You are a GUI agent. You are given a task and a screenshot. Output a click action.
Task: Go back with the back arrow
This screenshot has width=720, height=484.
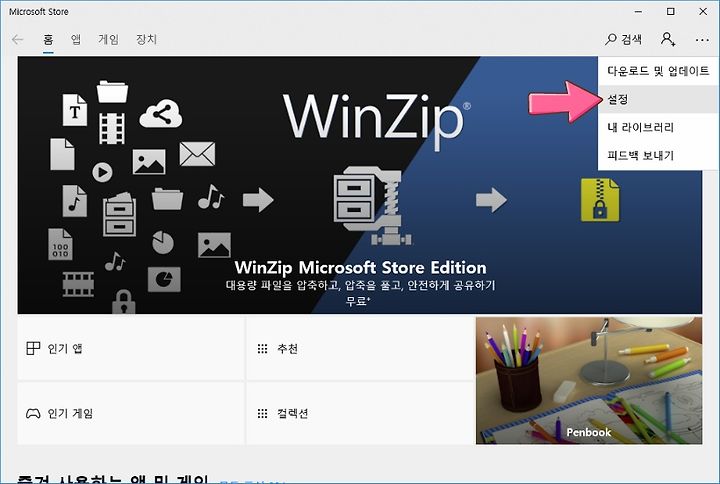(17, 39)
